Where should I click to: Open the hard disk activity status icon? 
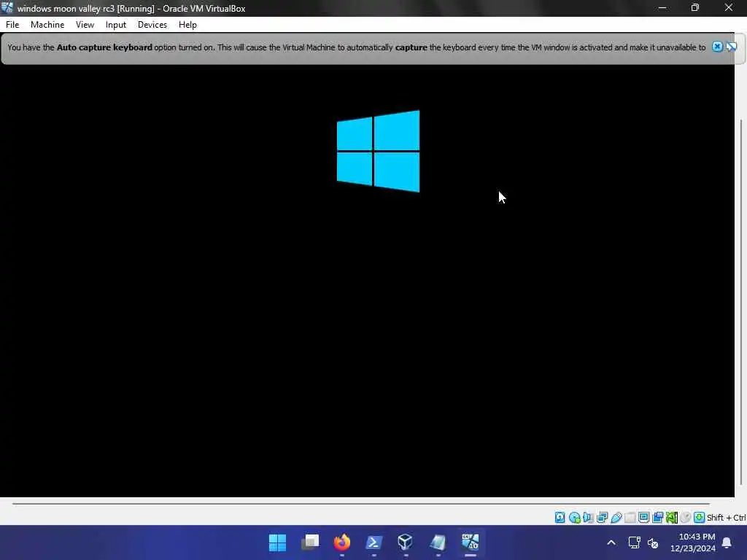click(x=560, y=517)
